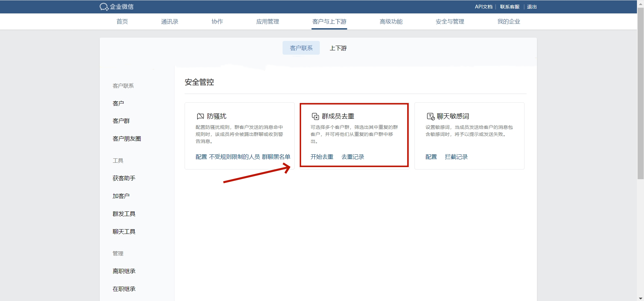Open the 安全与管理 menu
Screen dimensions: 644x301
[x=450, y=21]
